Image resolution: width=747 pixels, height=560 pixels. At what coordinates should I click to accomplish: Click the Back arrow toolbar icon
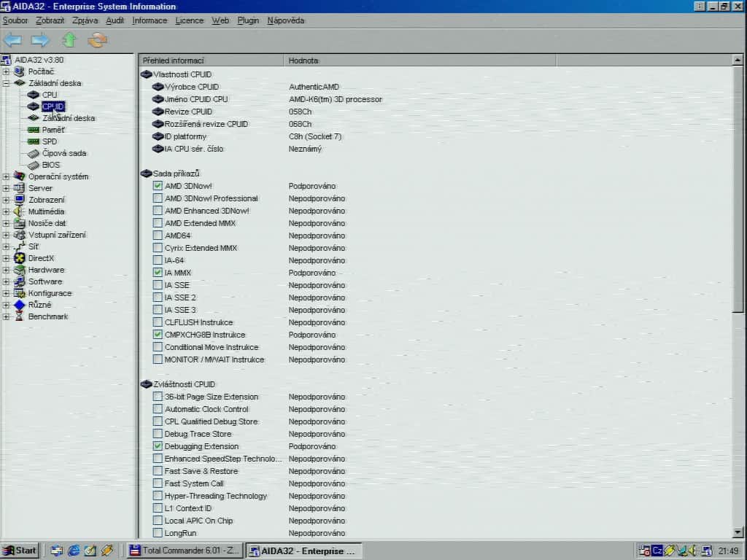13,40
